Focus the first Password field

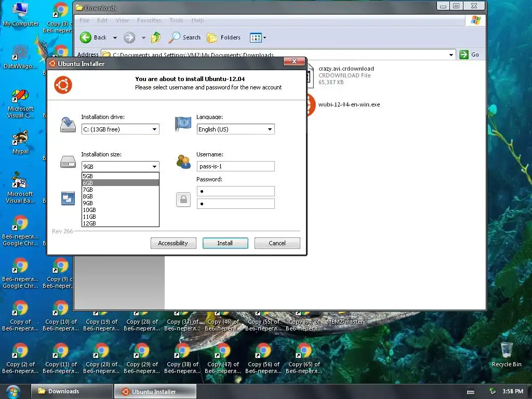(235, 191)
